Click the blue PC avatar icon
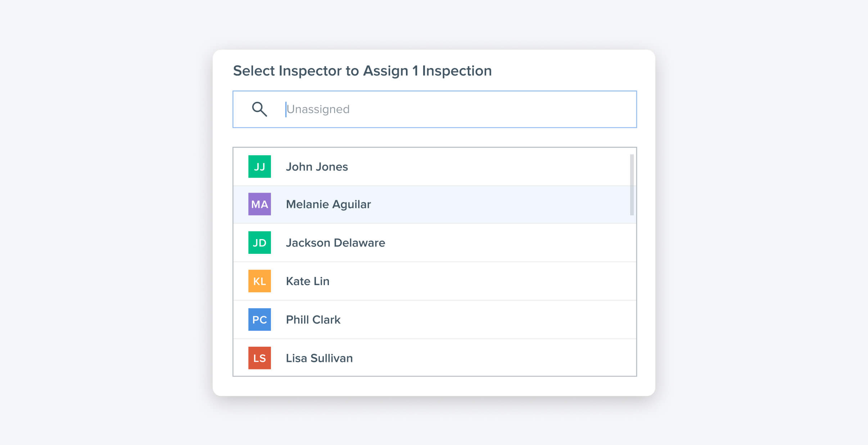868x445 pixels. [x=259, y=320]
